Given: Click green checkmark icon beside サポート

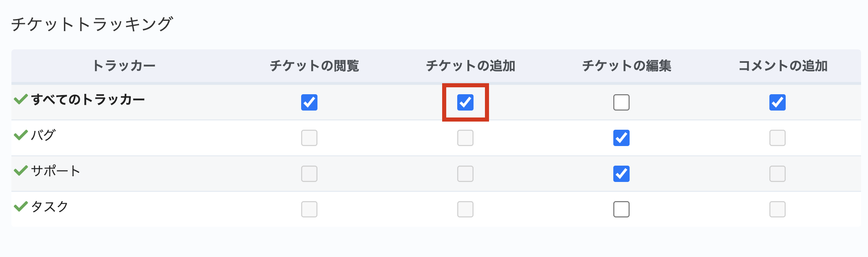Looking at the screenshot, I should pyautogui.click(x=20, y=171).
